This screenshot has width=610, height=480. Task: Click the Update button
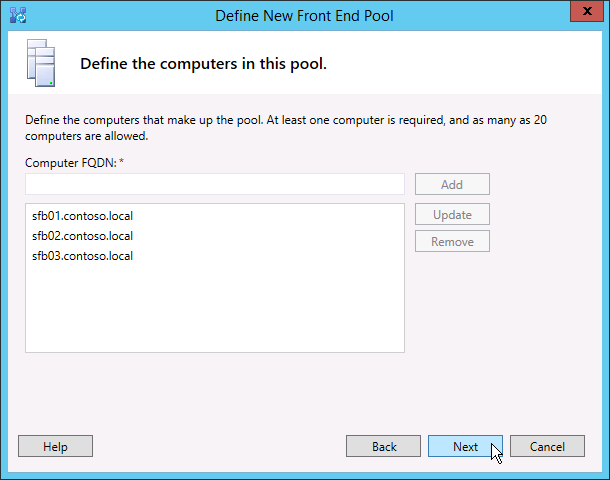point(452,214)
